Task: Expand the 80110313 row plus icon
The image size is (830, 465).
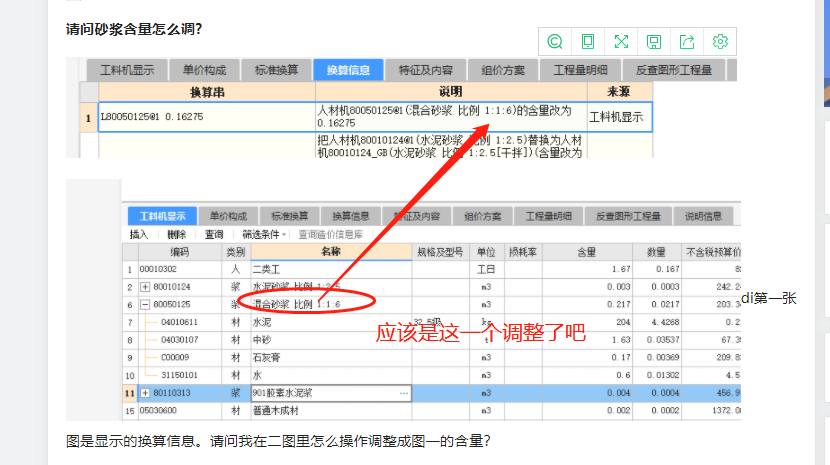Action: (x=145, y=393)
